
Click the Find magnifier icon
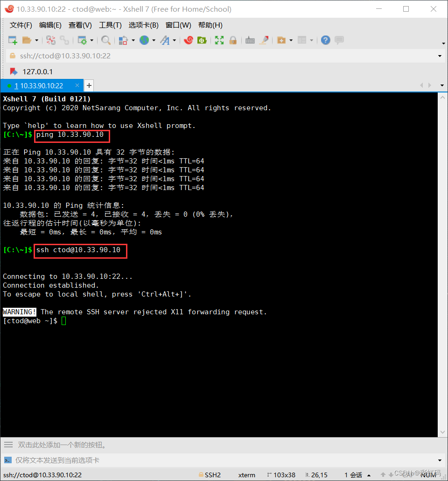click(106, 40)
